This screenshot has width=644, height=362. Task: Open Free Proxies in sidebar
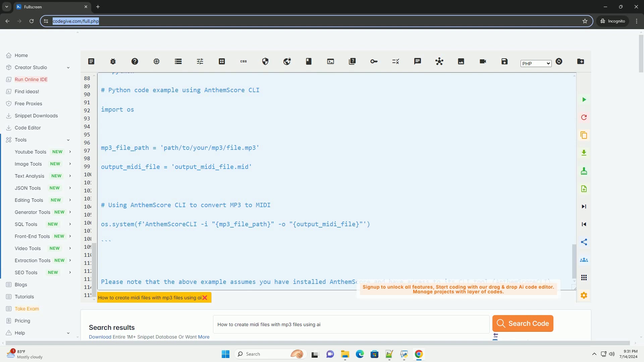click(x=29, y=104)
